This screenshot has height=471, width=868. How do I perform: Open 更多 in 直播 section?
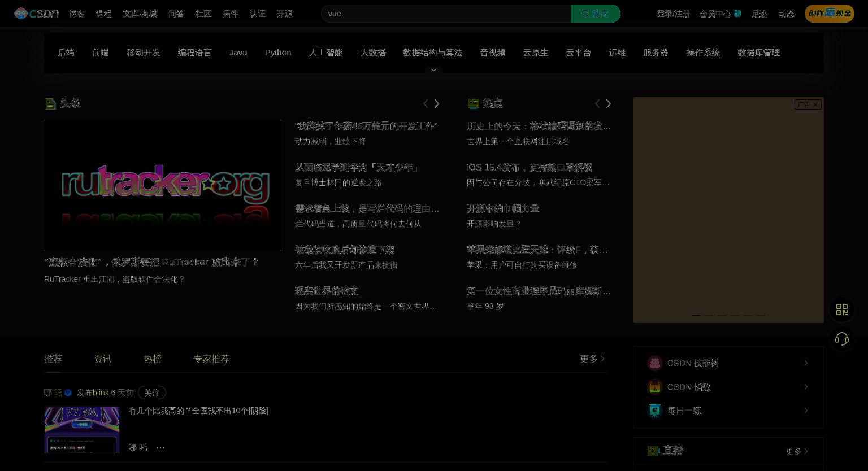coord(797,451)
